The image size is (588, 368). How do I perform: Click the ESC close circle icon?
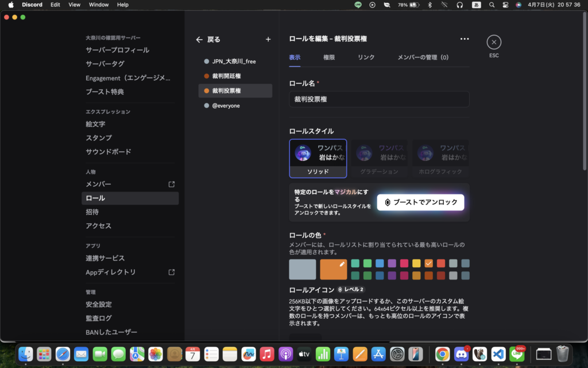(x=494, y=42)
